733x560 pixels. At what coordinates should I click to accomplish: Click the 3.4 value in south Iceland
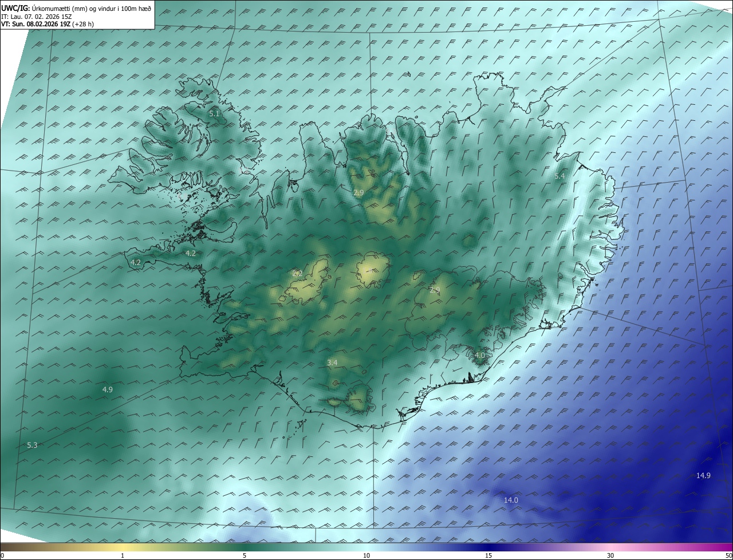pos(332,362)
